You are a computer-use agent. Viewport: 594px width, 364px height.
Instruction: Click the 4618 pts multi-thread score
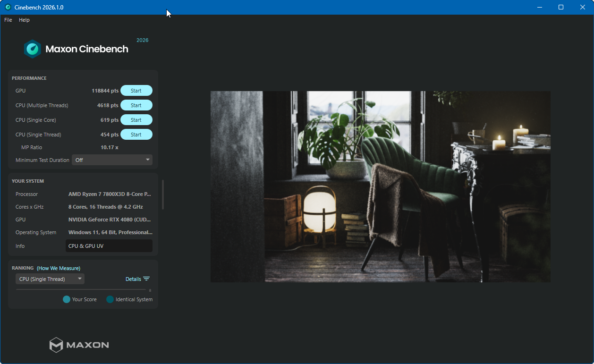click(108, 105)
